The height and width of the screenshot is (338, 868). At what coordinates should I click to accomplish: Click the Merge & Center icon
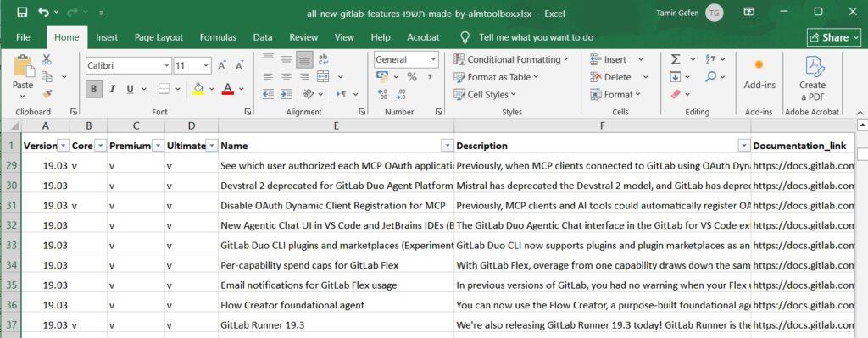pos(323,77)
